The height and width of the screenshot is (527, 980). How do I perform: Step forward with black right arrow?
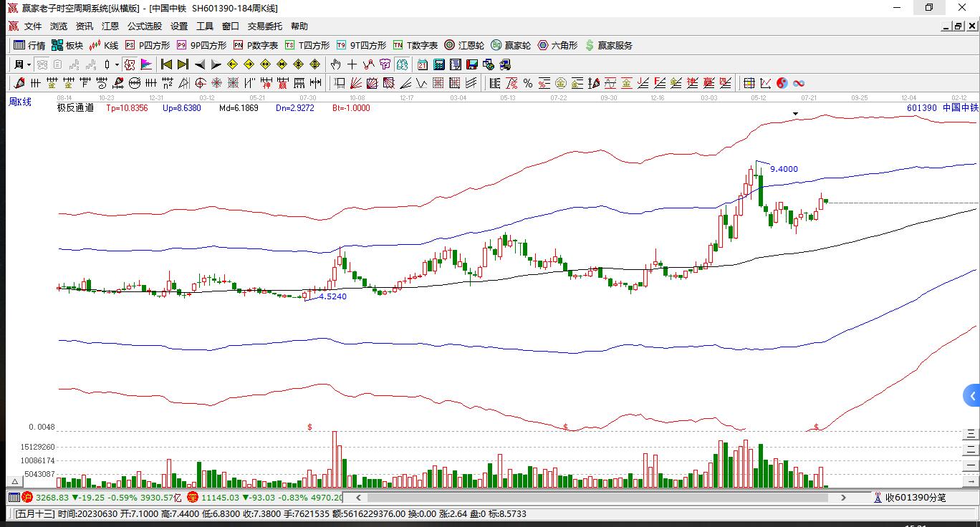click(216, 64)
